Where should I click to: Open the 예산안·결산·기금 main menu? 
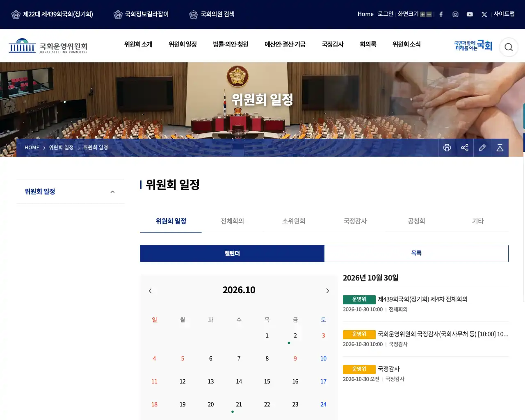coord(285,44)
